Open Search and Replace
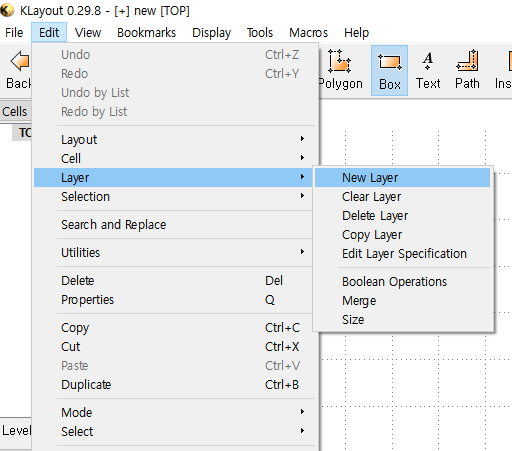This screenshot has height=451, width=512. 173,224
